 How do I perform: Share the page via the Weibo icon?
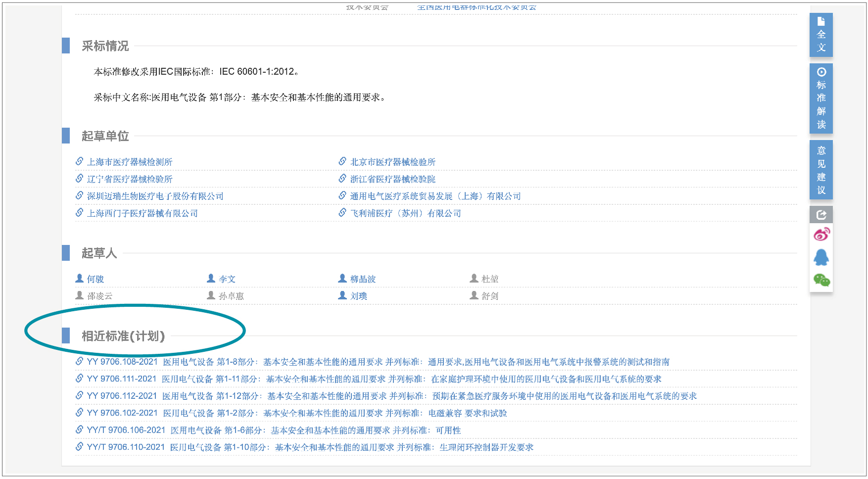coord(821,235)
